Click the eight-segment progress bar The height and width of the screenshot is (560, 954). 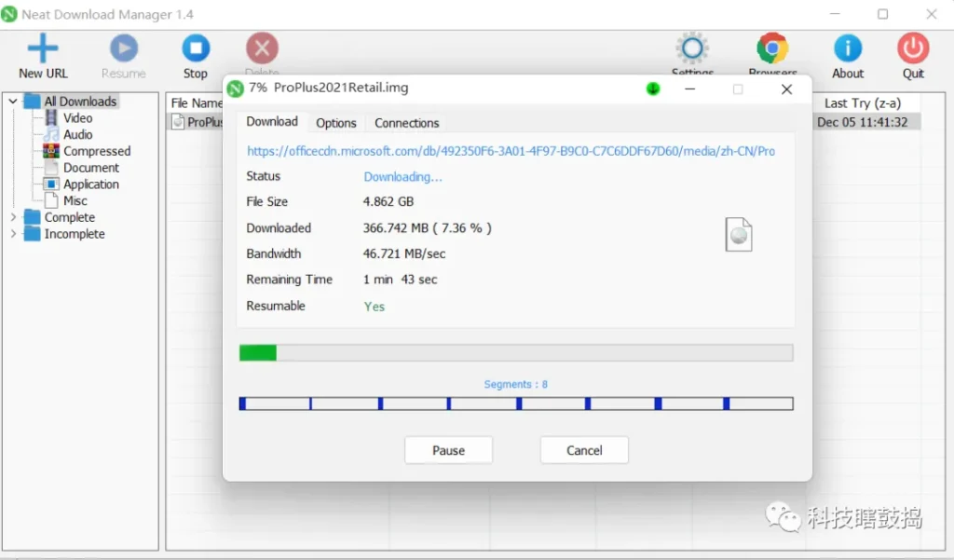516,403
